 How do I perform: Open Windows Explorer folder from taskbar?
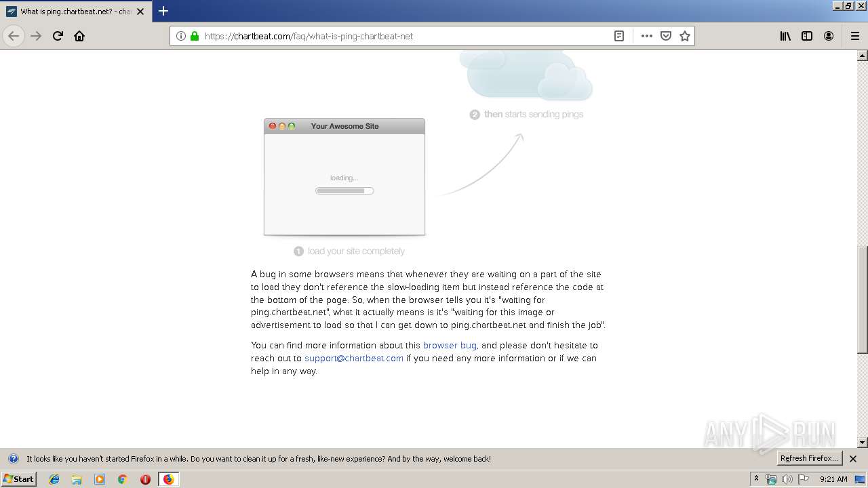point(77,479)
